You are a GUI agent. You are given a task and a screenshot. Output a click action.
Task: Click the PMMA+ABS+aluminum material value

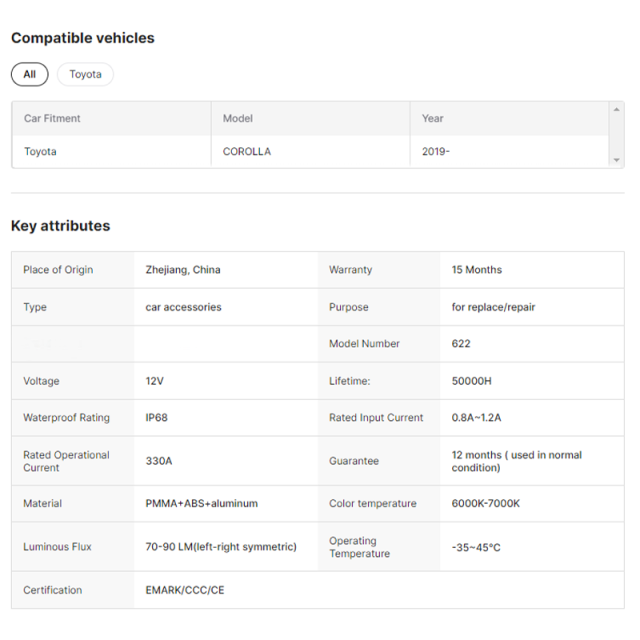(x=201, y=504)
